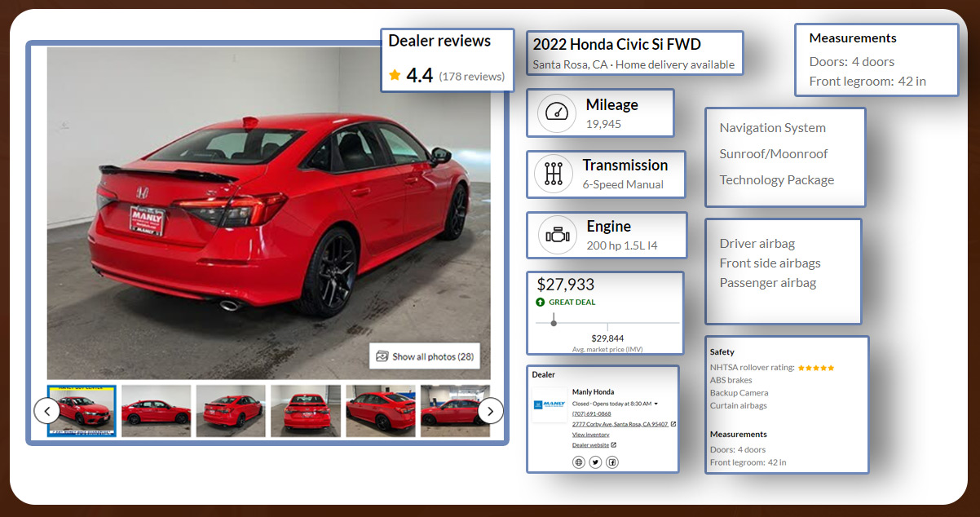Click the ABS brakes safety item
The width and height of the screenshot is (980, 517).
pyautogui.click(x=731, y=380)
